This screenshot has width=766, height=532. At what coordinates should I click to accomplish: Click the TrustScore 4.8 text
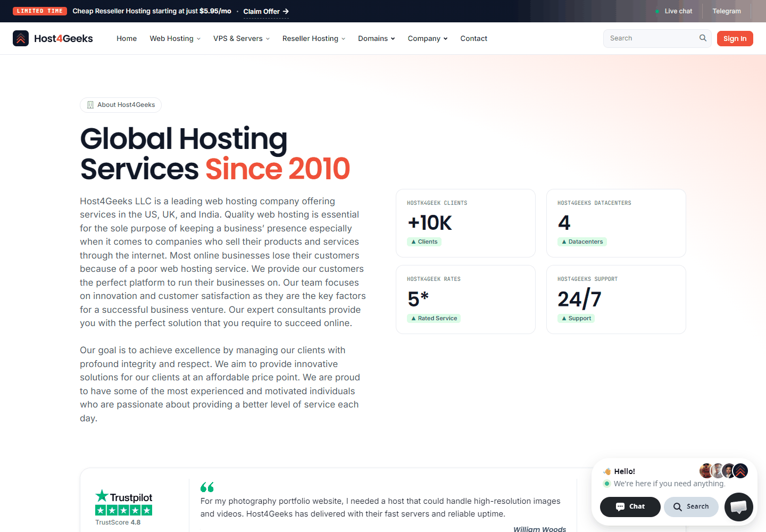point(118,522)
